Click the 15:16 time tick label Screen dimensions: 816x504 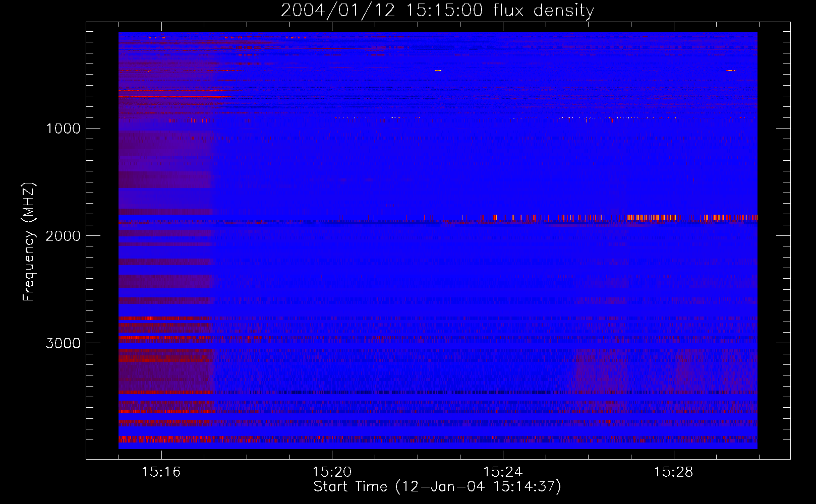(x=161, y=472)
